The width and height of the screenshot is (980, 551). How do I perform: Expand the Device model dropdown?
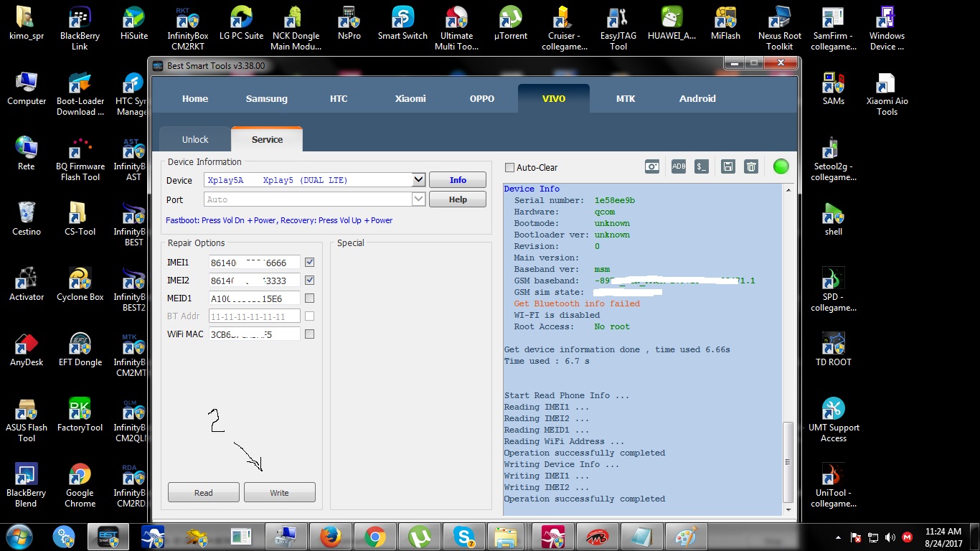(419, 180)
